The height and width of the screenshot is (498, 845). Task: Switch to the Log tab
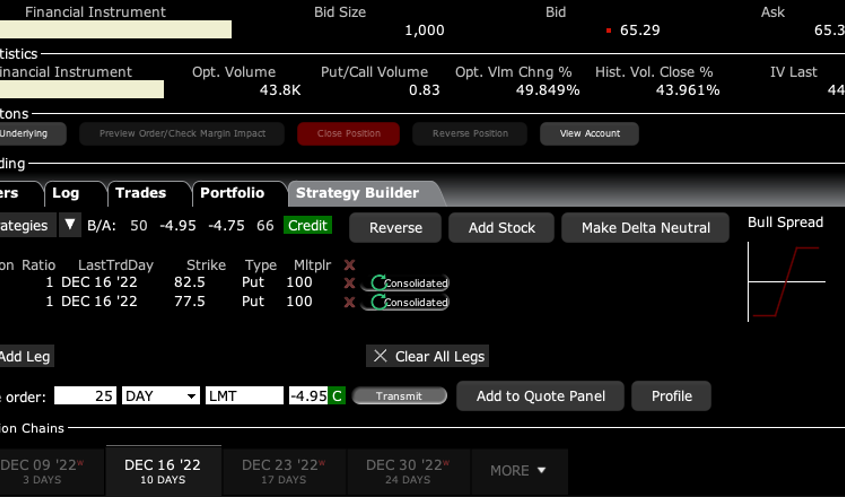tap(66, 193)
